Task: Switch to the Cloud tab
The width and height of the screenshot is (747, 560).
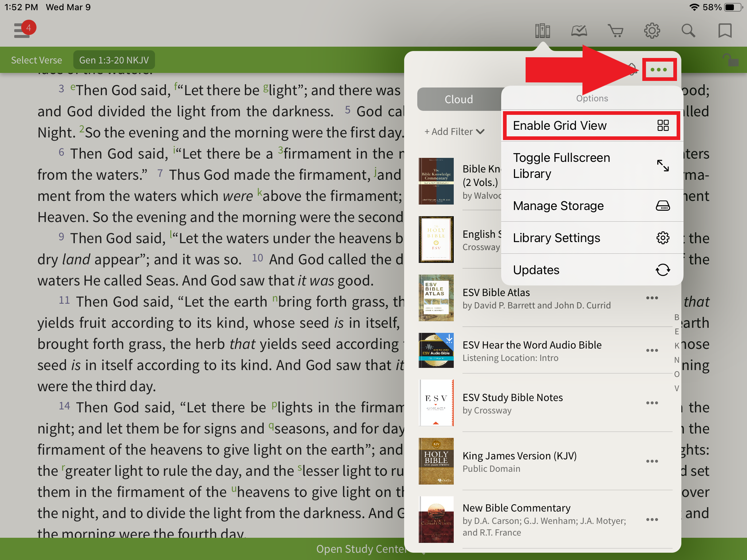Action: point(459,99)
